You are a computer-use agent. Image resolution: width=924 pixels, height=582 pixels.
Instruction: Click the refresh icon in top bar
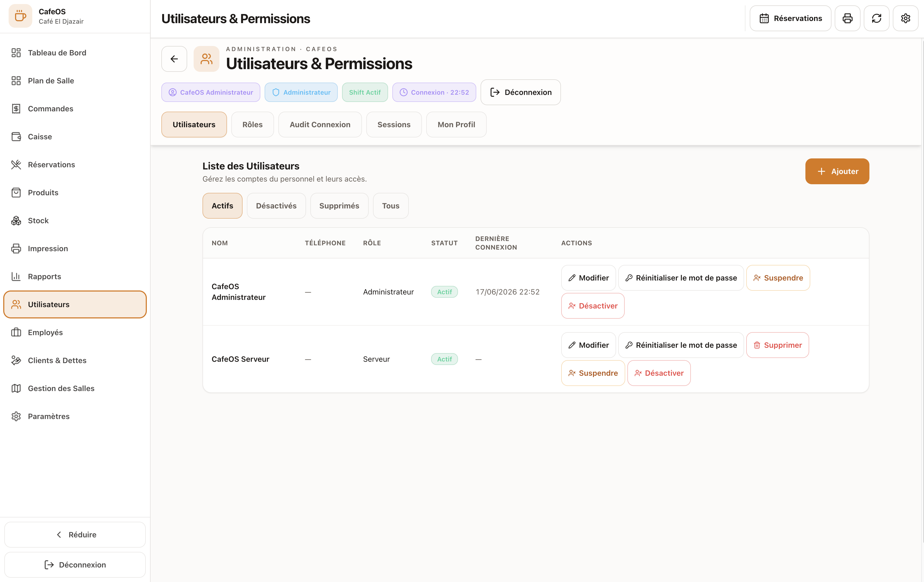(x=876, y=18)
